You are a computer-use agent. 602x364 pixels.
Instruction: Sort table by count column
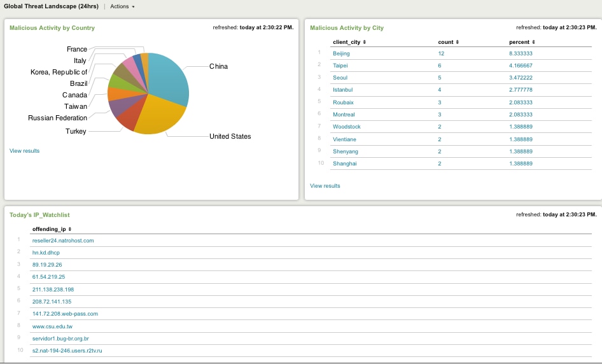tap(448, 42)
